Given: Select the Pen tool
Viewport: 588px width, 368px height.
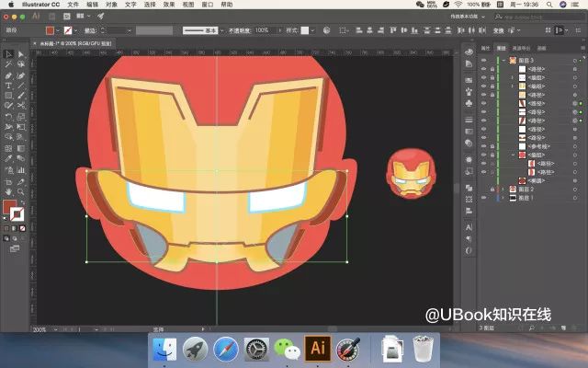Looking at the screenshot, I should pos(8,75).
